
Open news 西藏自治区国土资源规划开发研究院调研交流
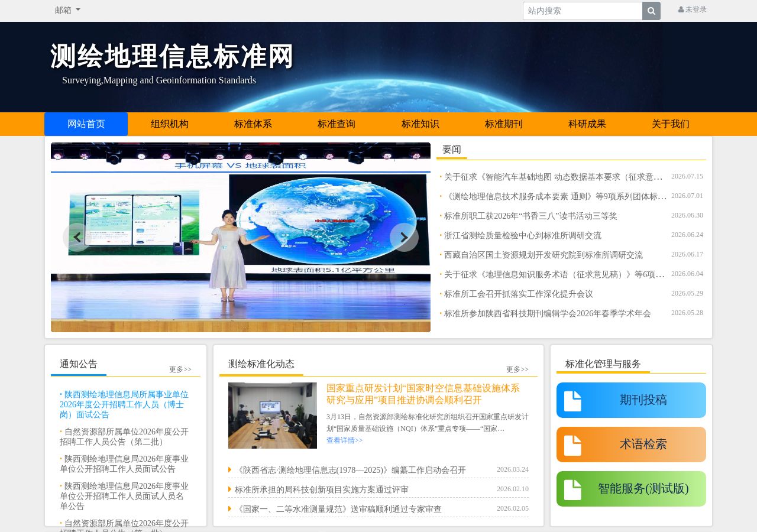[x=544, y=255]
